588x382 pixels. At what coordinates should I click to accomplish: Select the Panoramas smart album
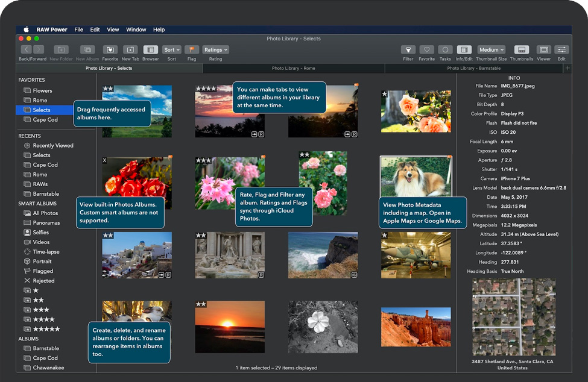tap(46, 223)
